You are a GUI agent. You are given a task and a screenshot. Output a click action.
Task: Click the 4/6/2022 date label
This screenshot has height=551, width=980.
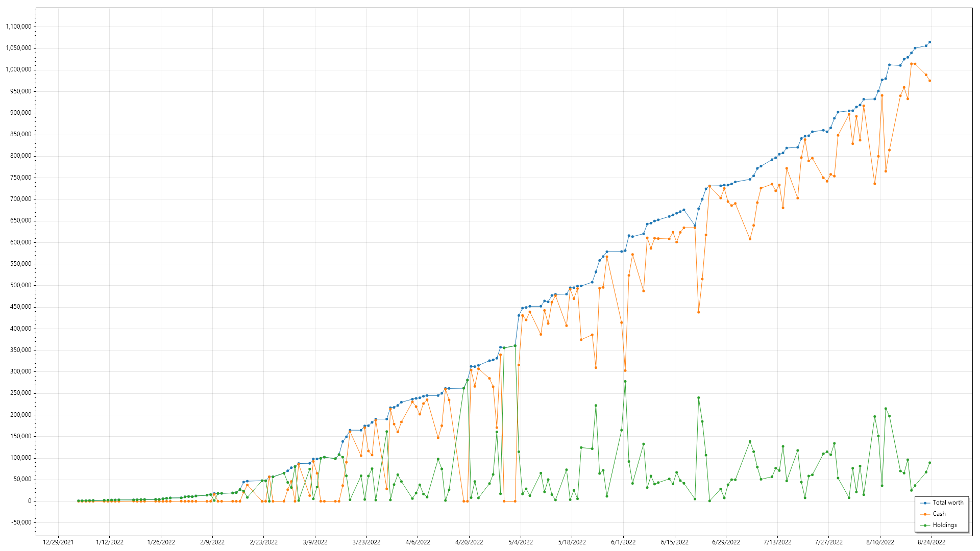click(418, 542)
